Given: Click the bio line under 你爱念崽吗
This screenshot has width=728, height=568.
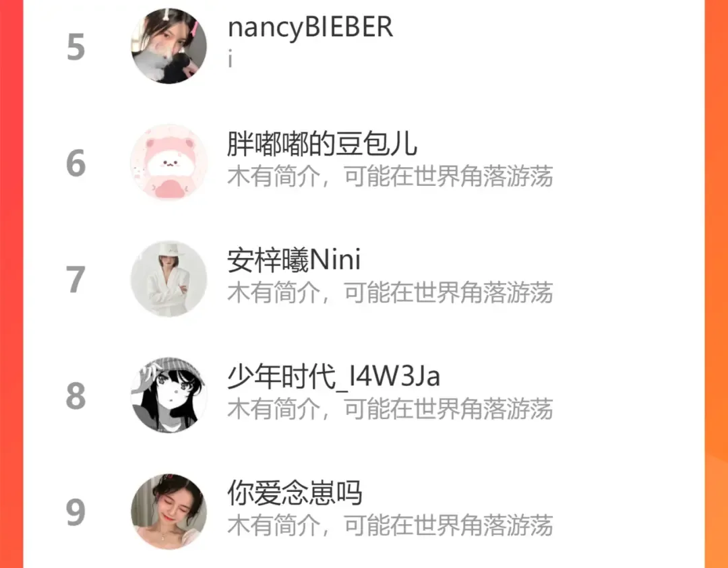Looking at the screenshot, I should [x=390, y=526].
